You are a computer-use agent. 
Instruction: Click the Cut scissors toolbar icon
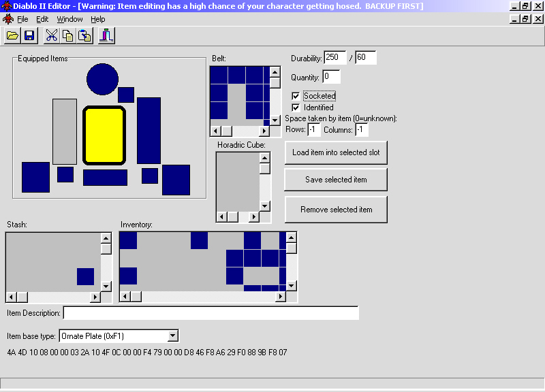pyautogui.click(x=52, y=36)
